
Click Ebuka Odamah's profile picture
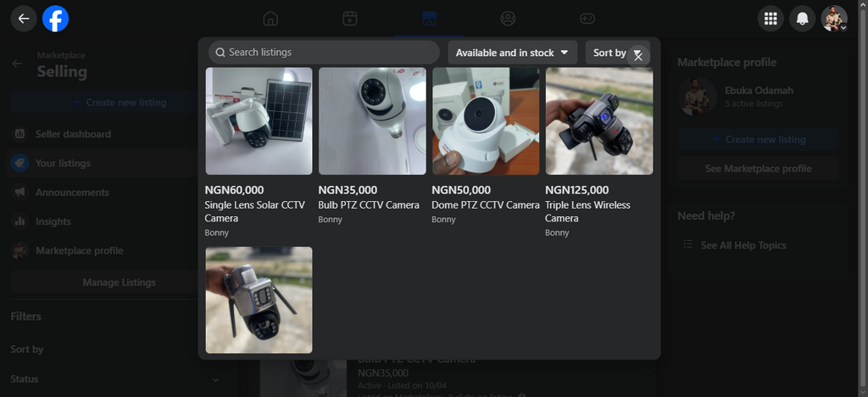(x=697, y=97)
